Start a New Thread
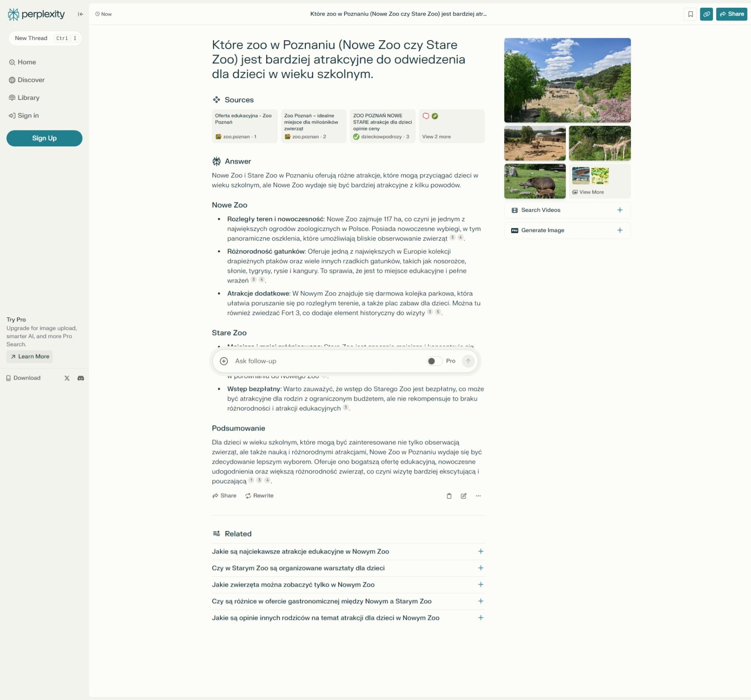 click(x=45, y=38)
